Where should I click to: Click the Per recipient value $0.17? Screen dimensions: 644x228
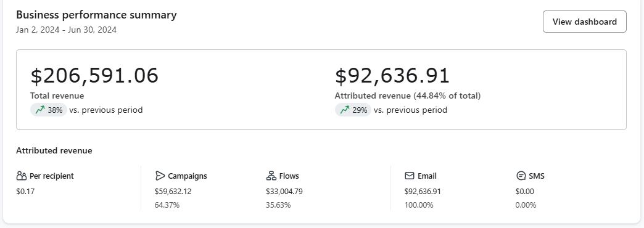click(x=25, y=192)
